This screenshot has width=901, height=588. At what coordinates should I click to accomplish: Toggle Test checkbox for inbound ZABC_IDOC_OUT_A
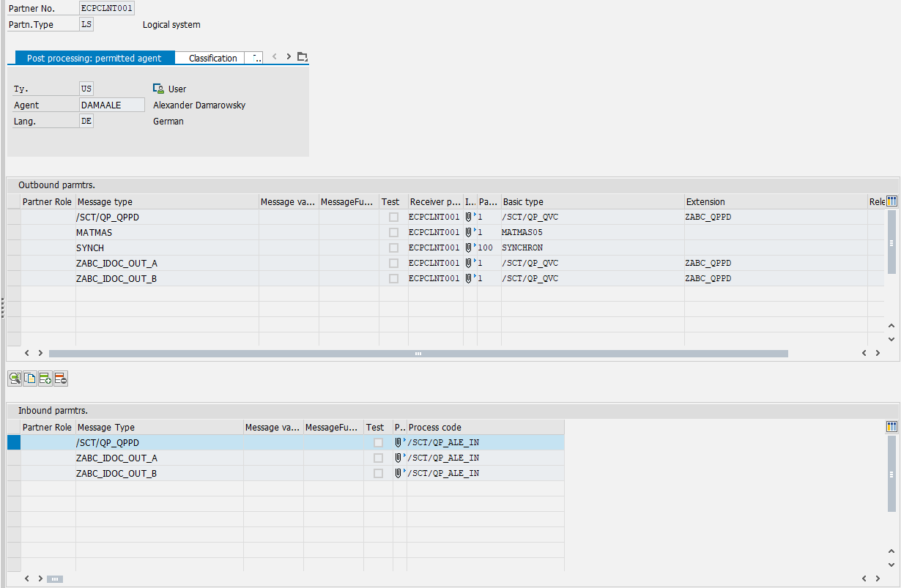(378, 458)
